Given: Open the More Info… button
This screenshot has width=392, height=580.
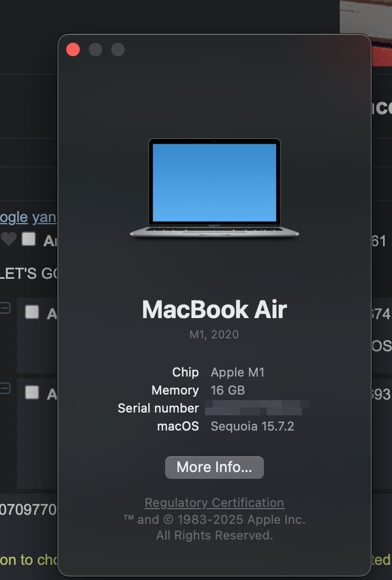Looking at the screenshot, I should click(215, 467).
